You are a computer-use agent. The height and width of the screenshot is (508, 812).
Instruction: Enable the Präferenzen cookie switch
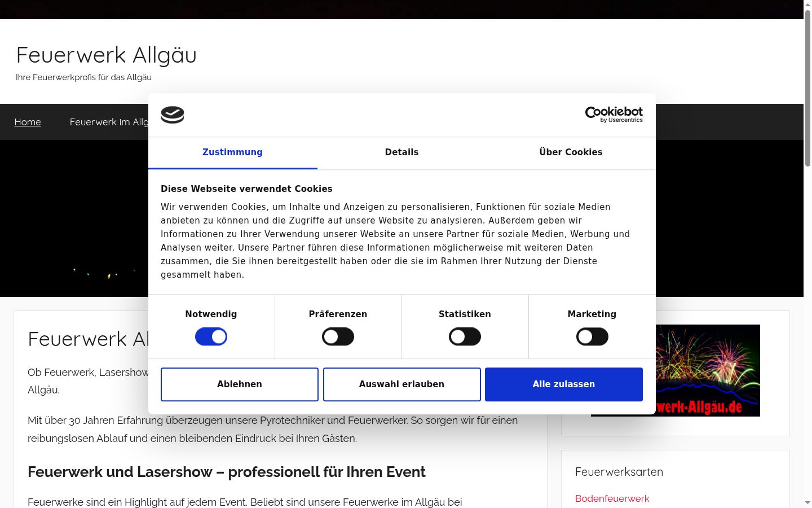[x=338, y=337]
